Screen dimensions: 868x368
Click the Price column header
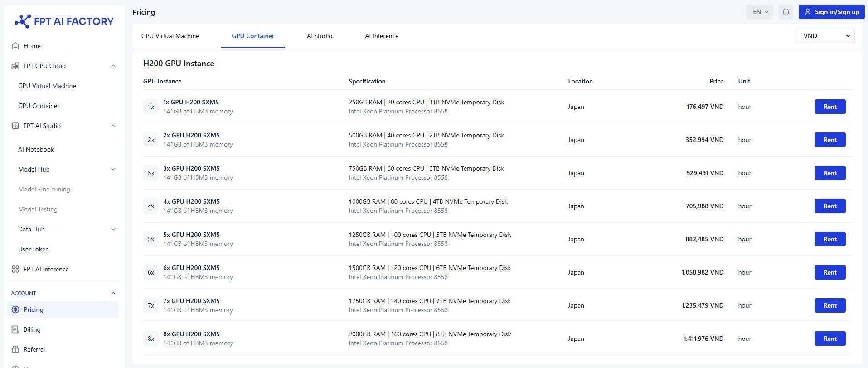pyautogui.click(x=716, y=81)
